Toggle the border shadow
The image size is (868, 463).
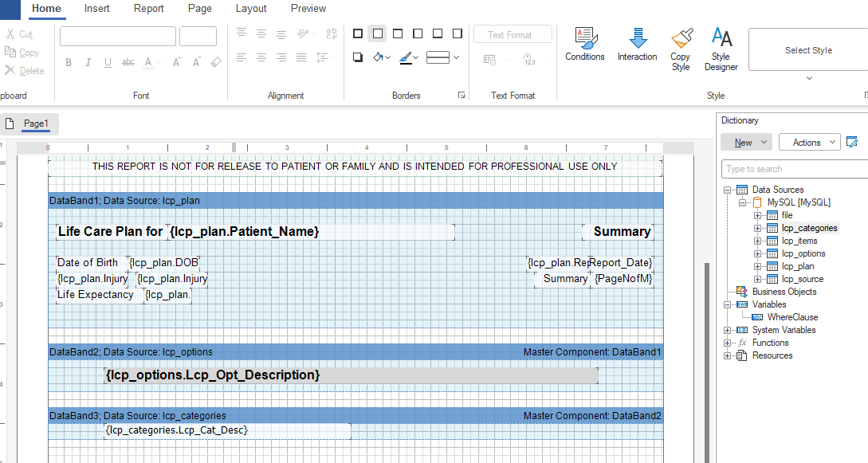(358, 57)
